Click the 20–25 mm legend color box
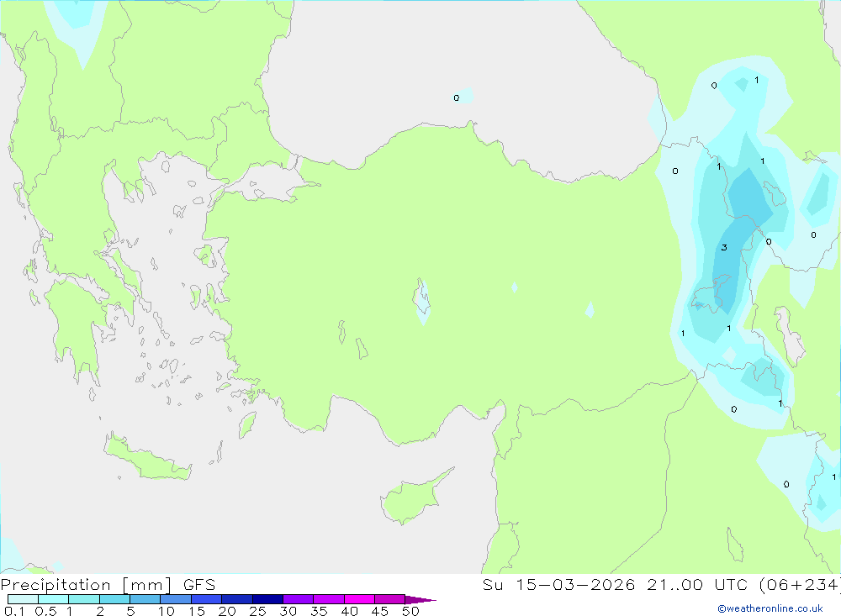 pyautogui.click(x=236, y=599)
